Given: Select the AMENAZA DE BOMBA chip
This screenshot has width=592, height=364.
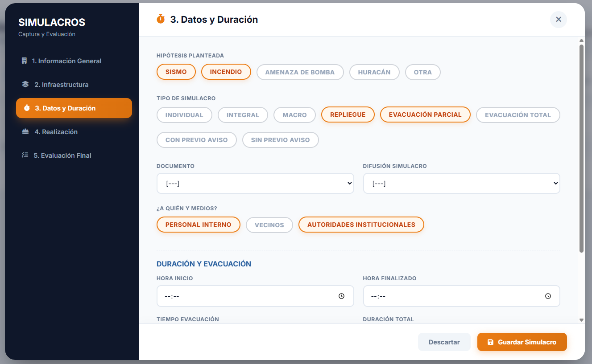Looking at the screenshot, I should pyautogui.click(x=300, y=72).
